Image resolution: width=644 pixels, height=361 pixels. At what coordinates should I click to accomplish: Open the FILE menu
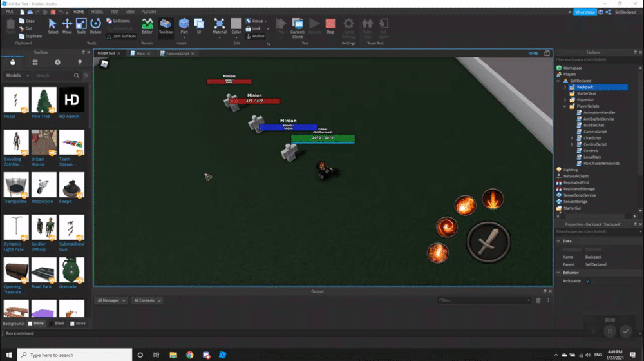click(10, 12)
